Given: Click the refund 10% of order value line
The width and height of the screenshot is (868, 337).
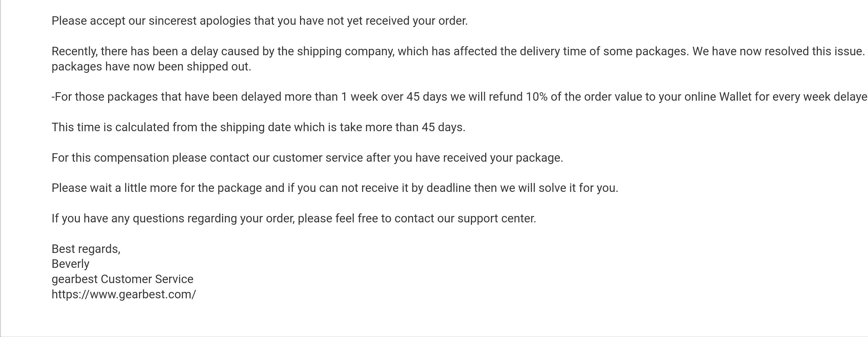Looking at the screenshot, I should pyautogui.click(x=459, y=97).
